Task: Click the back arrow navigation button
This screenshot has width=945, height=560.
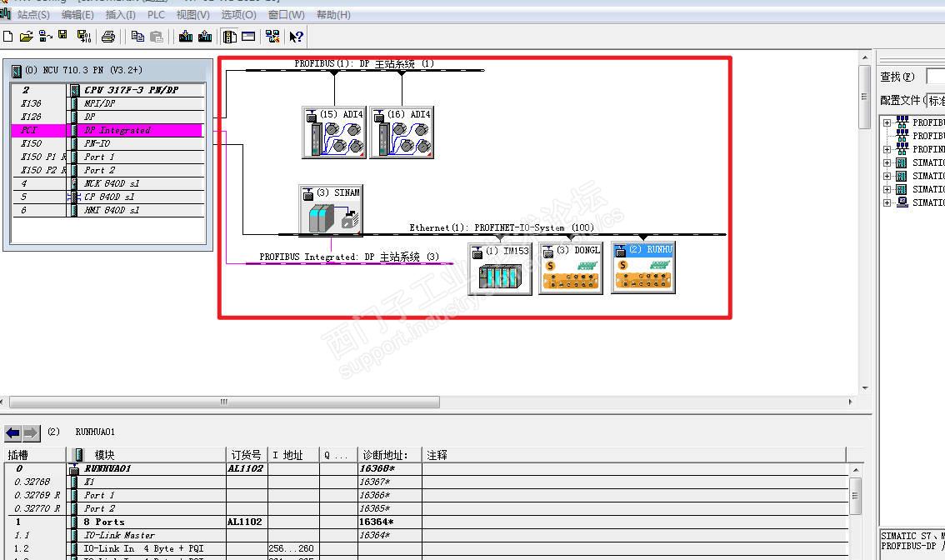Action: pos(12,432)
